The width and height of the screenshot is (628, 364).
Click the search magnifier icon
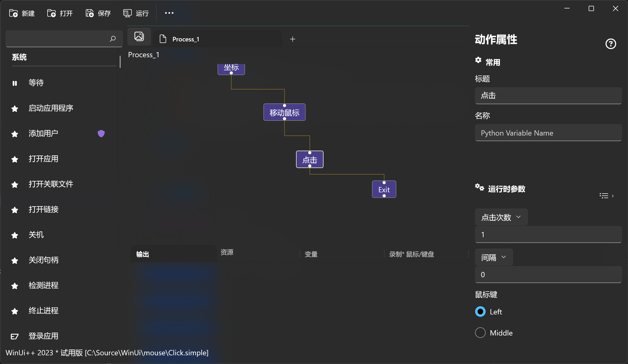[x=113, y=39]
